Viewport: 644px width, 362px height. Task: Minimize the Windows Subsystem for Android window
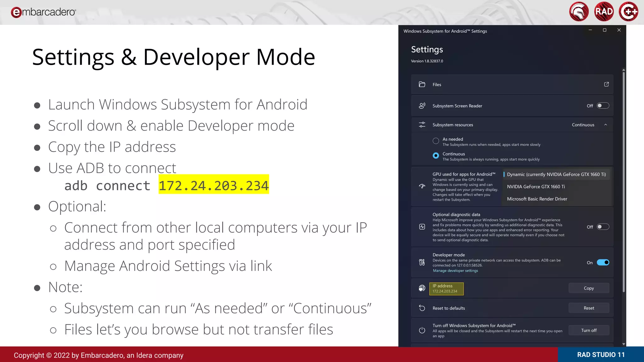(590, 30)
